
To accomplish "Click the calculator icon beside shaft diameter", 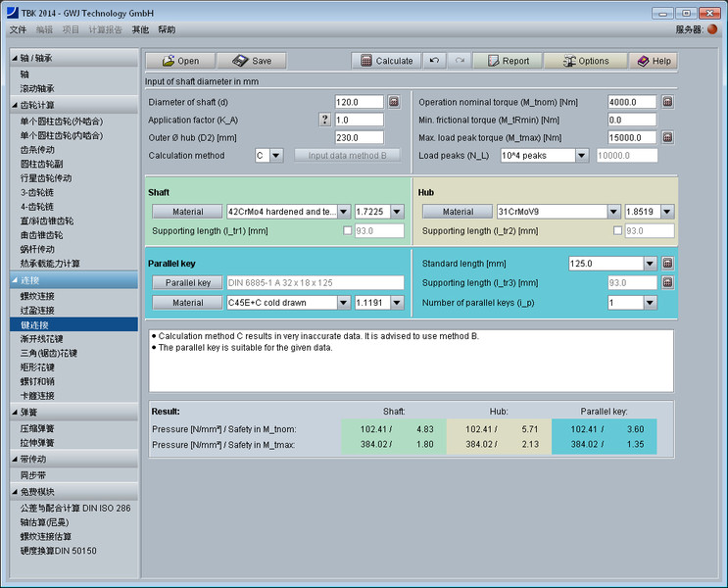I will pos(394,102).
